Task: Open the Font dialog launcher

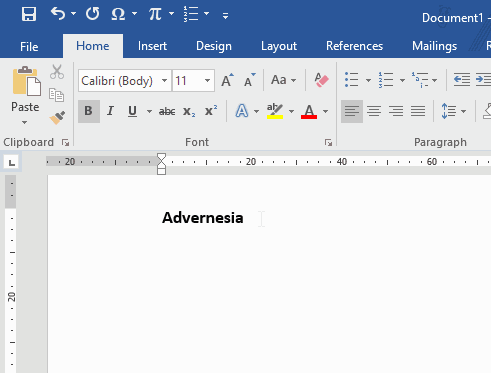Action: click(x=328, y=143)
